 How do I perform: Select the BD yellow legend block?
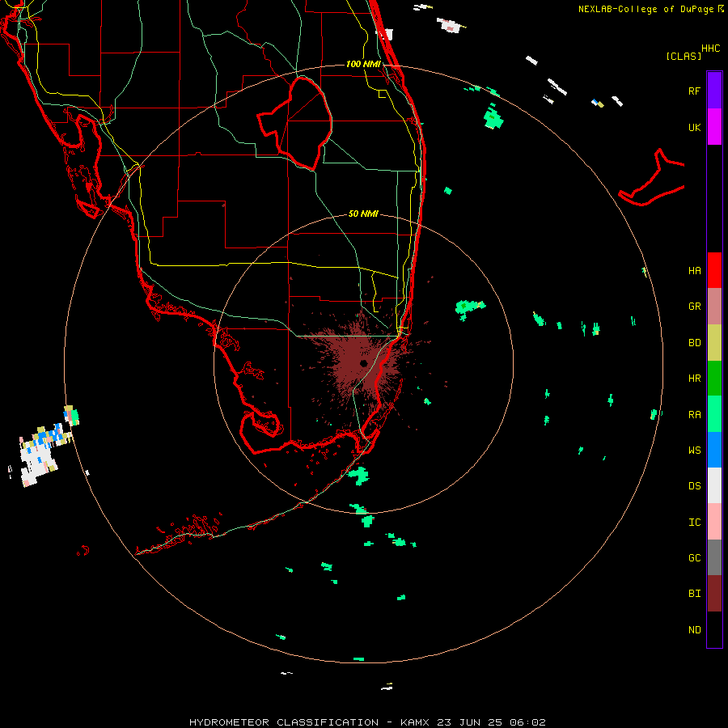[x=714, y=343]
